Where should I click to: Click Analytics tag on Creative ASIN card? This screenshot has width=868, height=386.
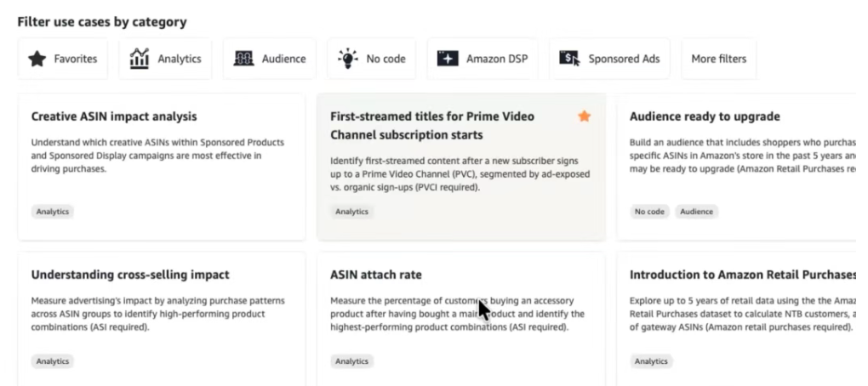pos(53,211)
